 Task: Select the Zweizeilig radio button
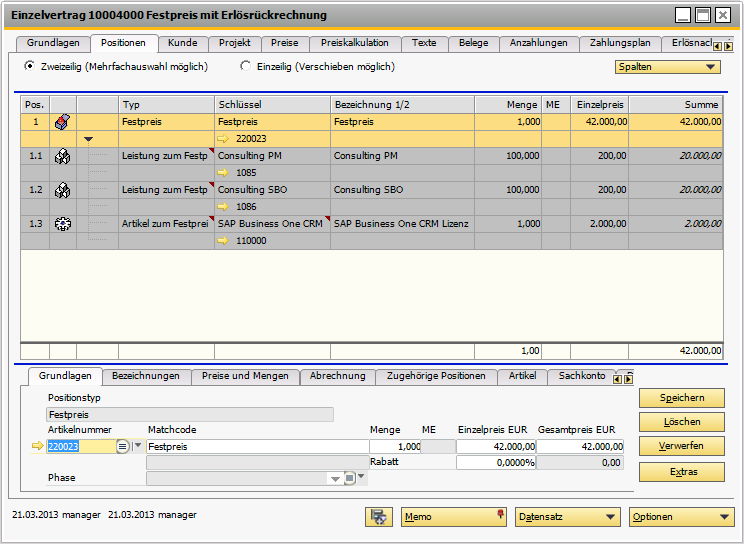[30, 66]
